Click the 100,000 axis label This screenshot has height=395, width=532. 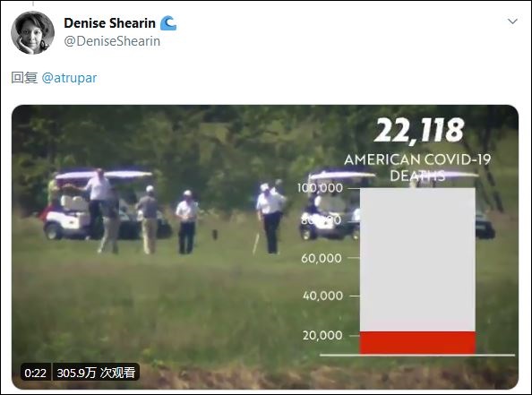click(x=320, y=188)
